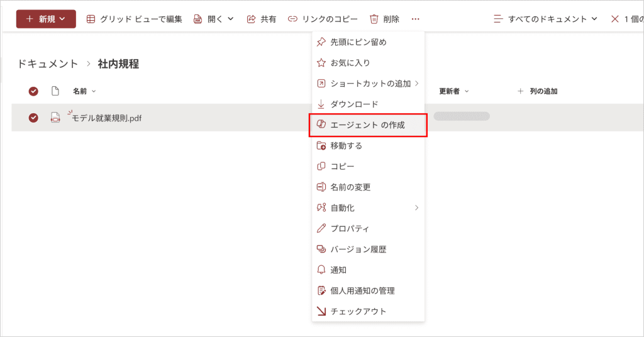The height and width of the screenshot is (337, 644).
Task: Click the pin to top icon
Action: (x=321, y=42)
